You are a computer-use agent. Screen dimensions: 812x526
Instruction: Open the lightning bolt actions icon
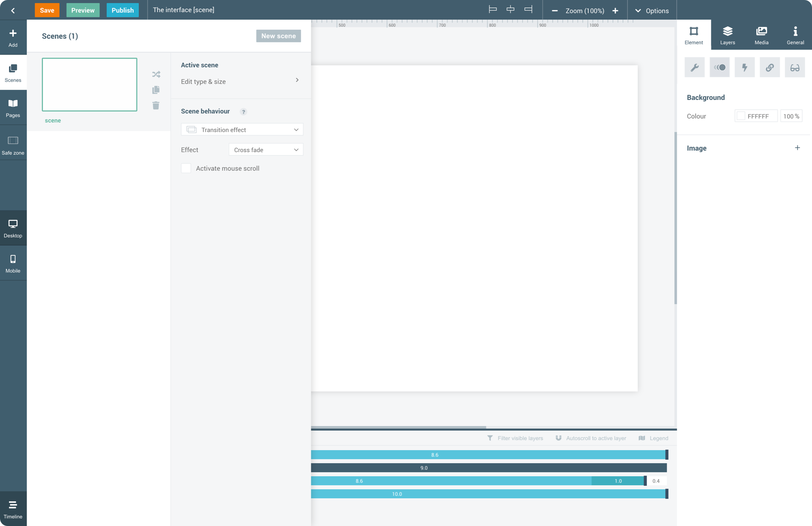[x=744, y=68]
